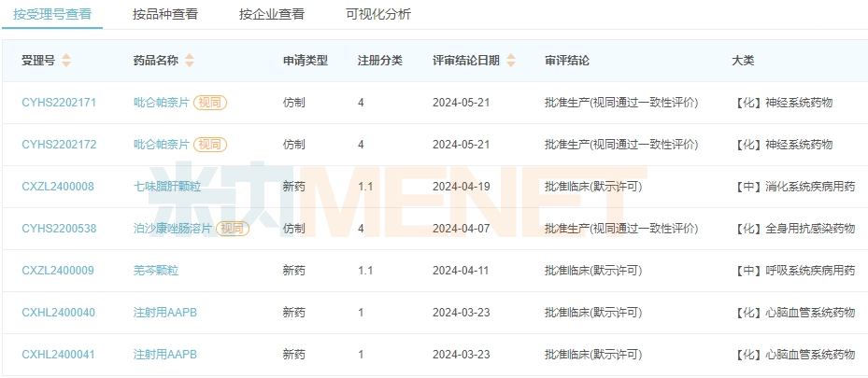
Task: Open acceptance number CXHL2400040
Action: pyautogui.click(x=58, y=313)
